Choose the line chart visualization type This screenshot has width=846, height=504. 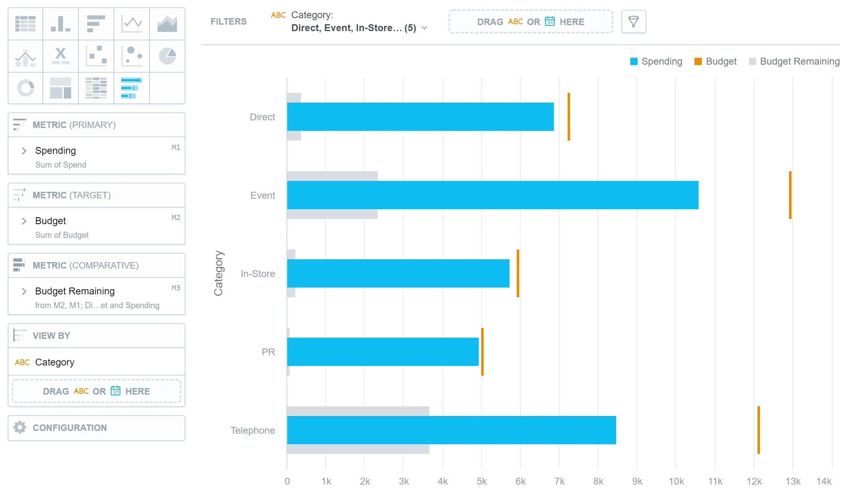tap(132, 24)
